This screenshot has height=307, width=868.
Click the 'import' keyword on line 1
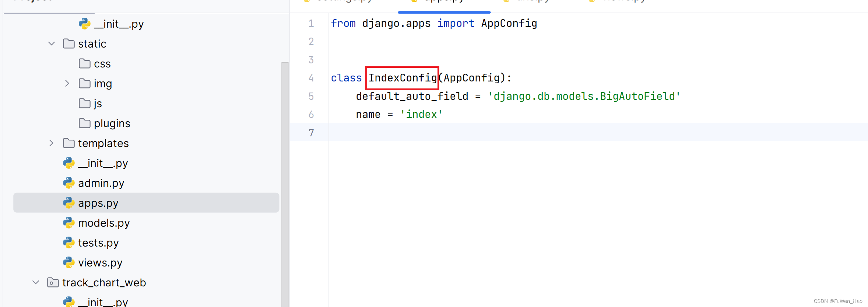pyautogui.click(x=456, y=23)
